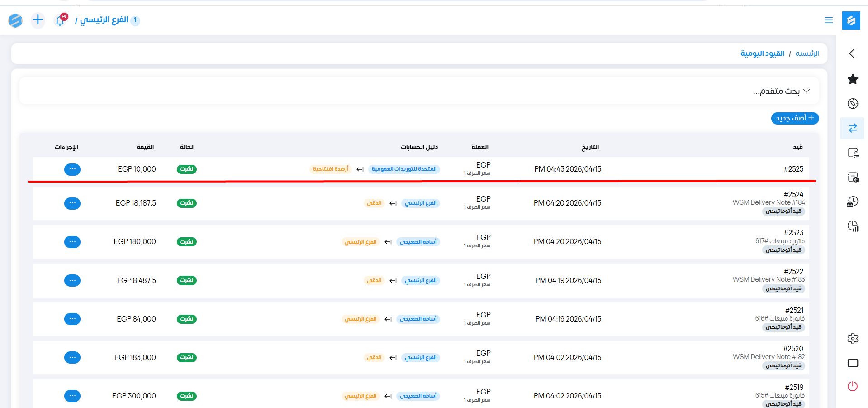Open actions menu for EGP 183,000 entry
The image size is (868, 408).
pos(72,358)
